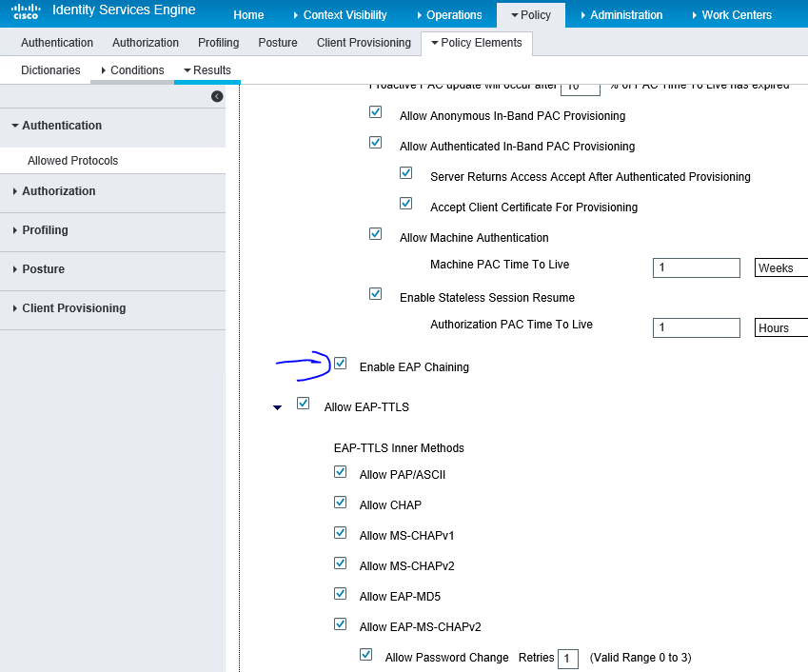This screenshot has height=672, width=808.
Task: Toggle Accept Client Certificate For Provisioning
Action: click(x=406, y=203)
